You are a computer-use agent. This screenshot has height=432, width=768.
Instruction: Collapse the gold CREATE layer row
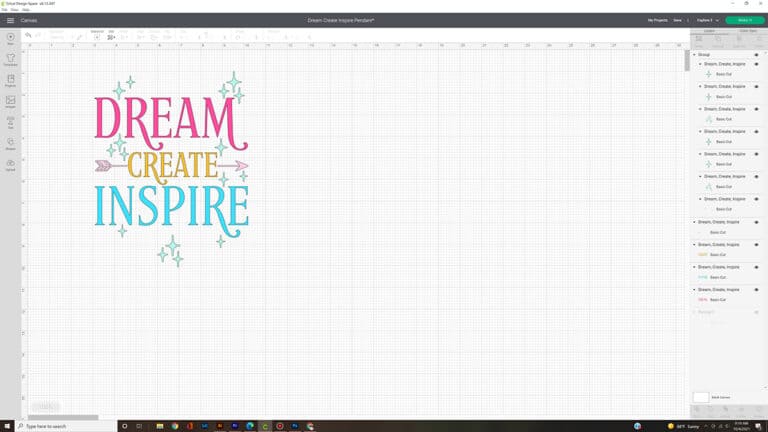(694, 245)
